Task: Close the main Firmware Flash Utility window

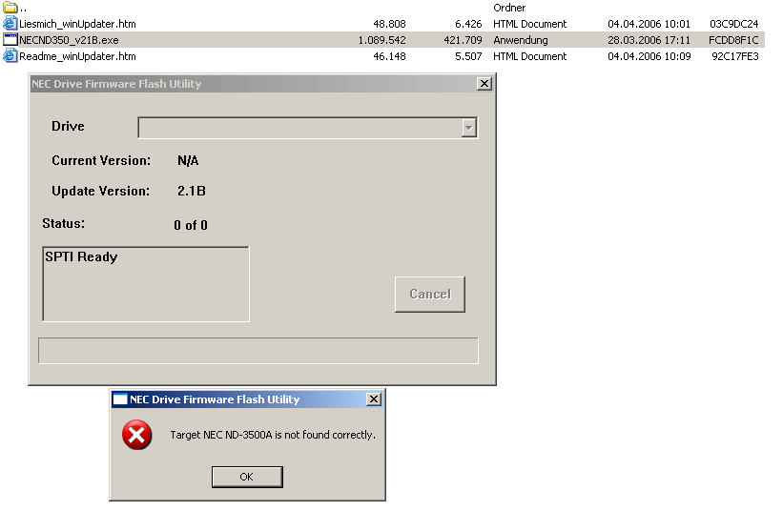Action: (484, 83)
